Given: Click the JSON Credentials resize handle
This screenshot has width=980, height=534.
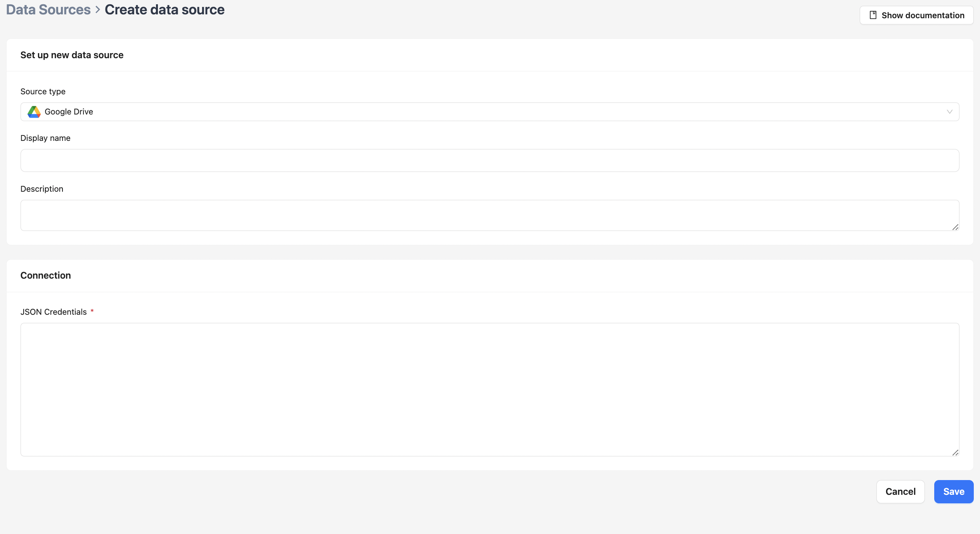Looking at the screenshot, I should pyautogui.click(x=956, y=452).
